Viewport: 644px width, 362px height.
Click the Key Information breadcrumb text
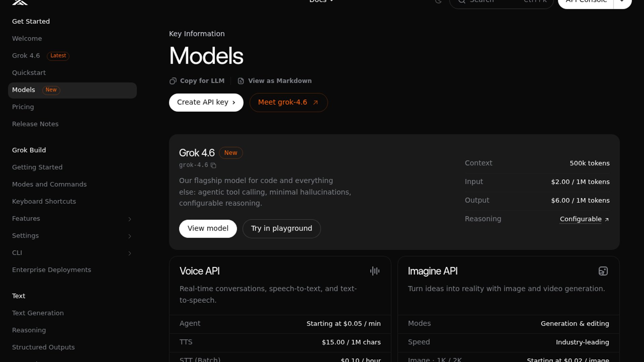(x=197, y=34)
